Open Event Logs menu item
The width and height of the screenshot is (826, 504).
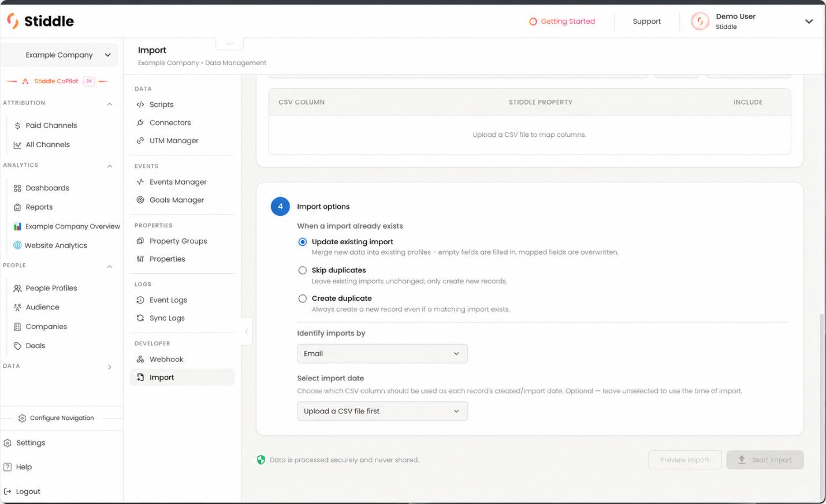183,300
